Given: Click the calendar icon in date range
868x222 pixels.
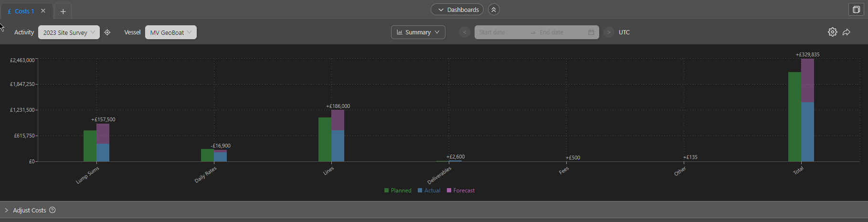Looking at the screenshot, I should [591, 32].
